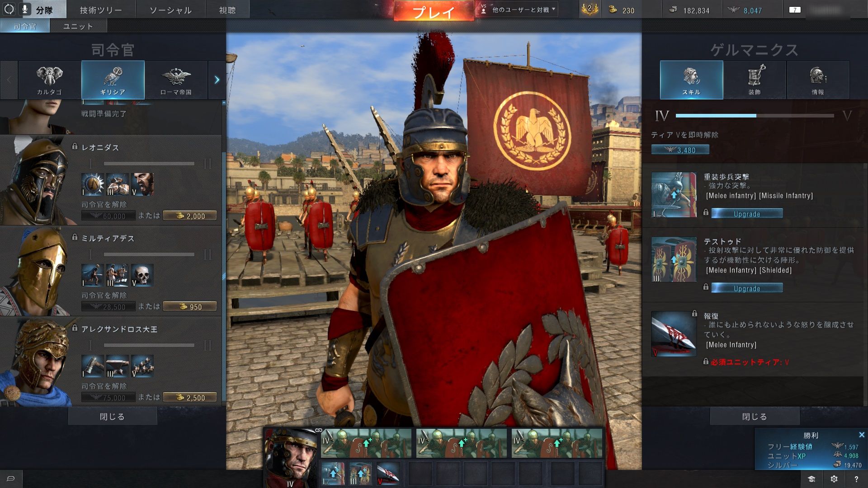Switch to the 技術ツリー tab
The width and height of the screenshot is (868, 488).
coord(101,9)
